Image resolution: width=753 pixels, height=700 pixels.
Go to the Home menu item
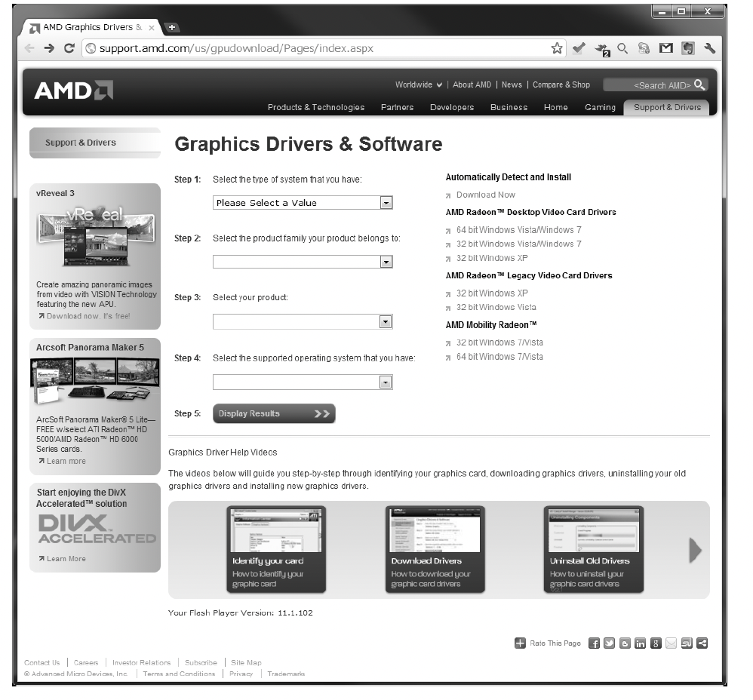(x=555, y=108)
